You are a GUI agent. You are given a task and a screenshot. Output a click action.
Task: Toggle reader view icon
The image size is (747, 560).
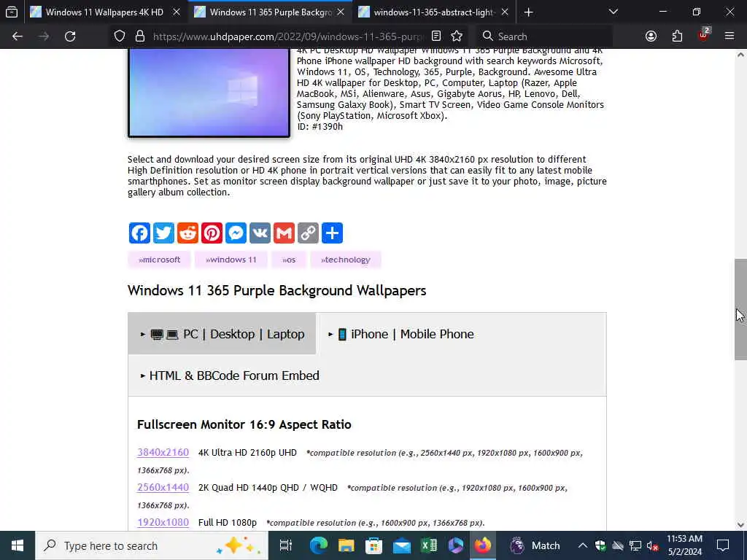[436, 36]
